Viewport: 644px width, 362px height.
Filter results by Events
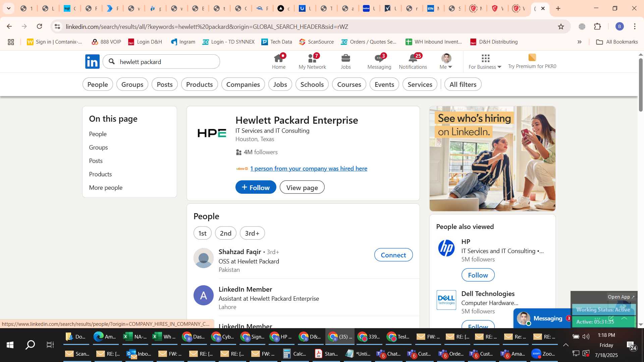pyautogui.click(x=384, y=84)
